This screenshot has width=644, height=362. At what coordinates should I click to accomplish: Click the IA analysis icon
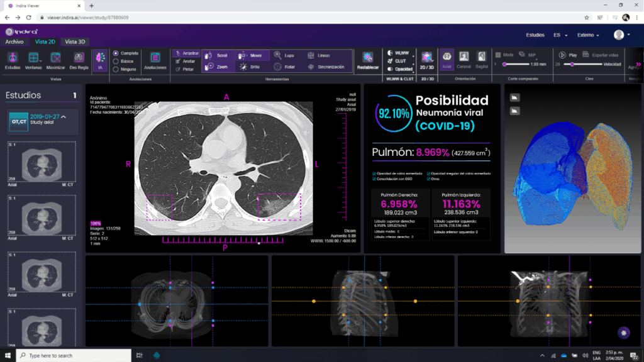click(x=100, y=58)
